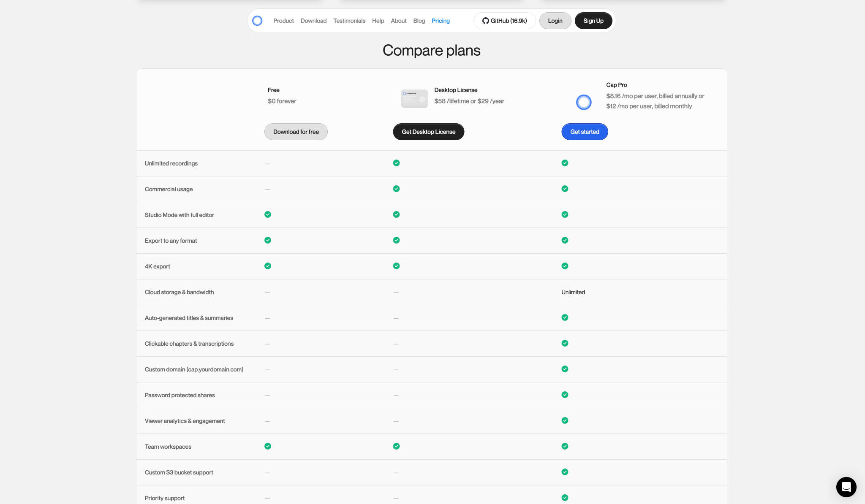Viewport: 865px width, 504px height.
Task: Click the 'Priority support' row label
Action: 164,498
